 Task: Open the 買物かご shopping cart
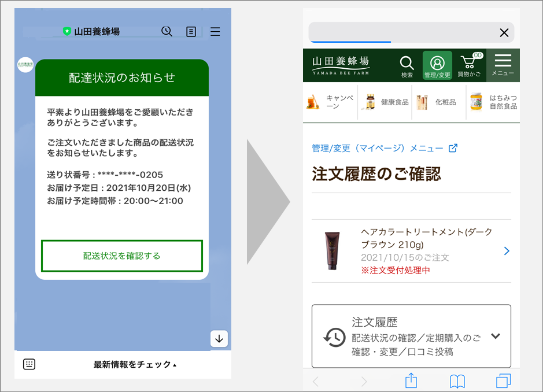[x=470, y=65]
